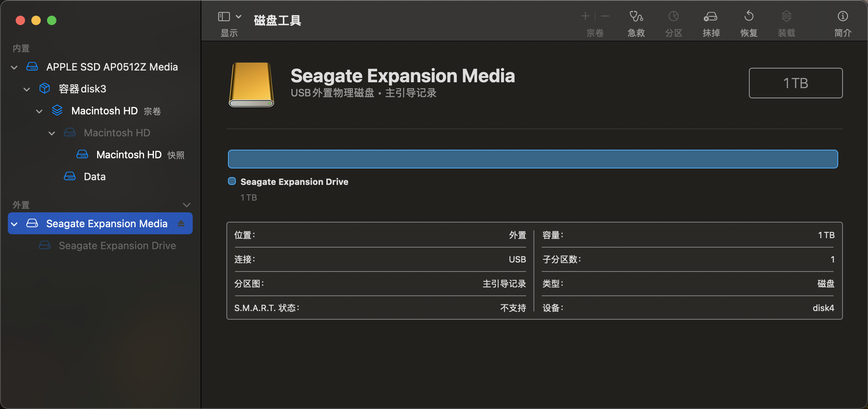Viewport: 868px width, 409px height.
Task: Click the Erase (抹掉) toolbar icon
Action: pyautogui.click(x=711, y=16)
